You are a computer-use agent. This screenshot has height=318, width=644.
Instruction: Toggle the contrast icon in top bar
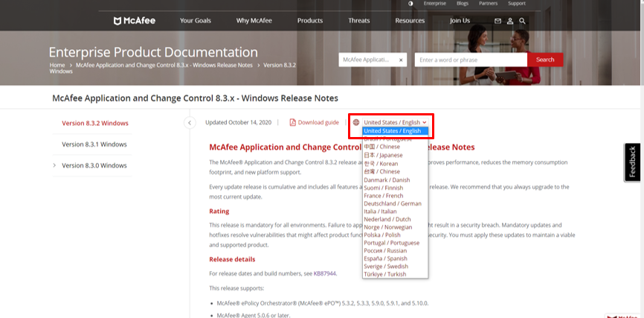pyautogui.click(x=410, y=3)
